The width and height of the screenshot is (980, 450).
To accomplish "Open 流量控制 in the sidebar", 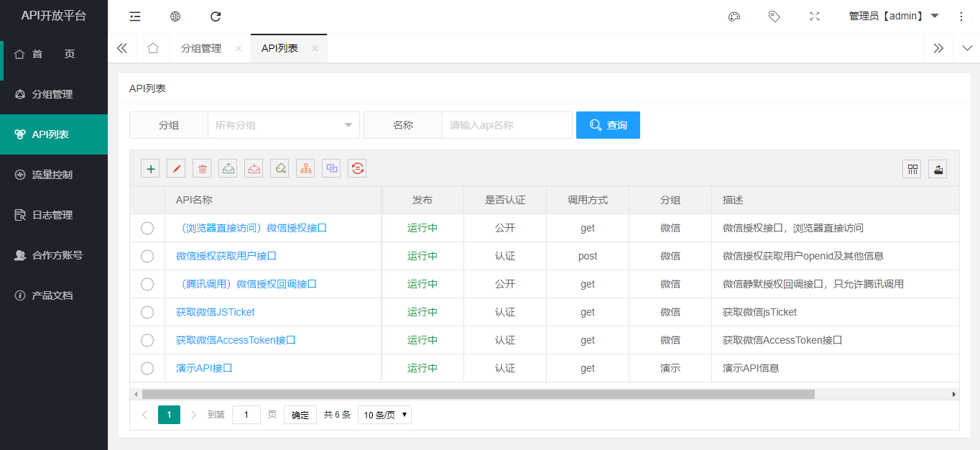I will (54, 175).
